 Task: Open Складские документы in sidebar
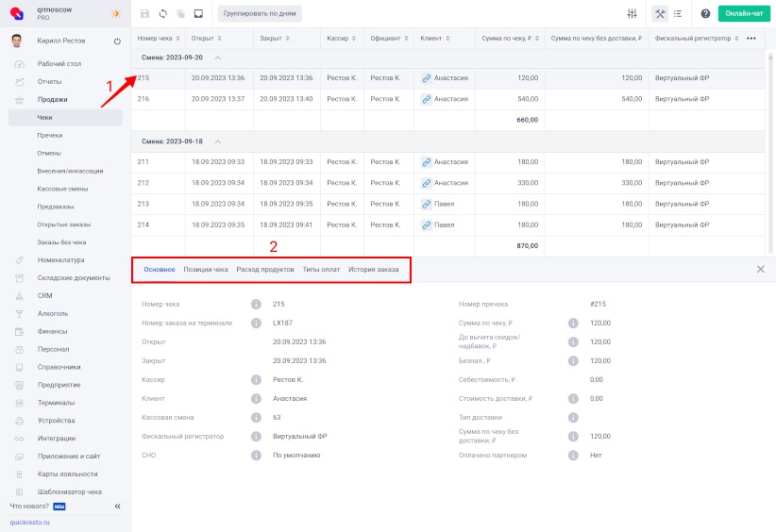click(74, 278)
